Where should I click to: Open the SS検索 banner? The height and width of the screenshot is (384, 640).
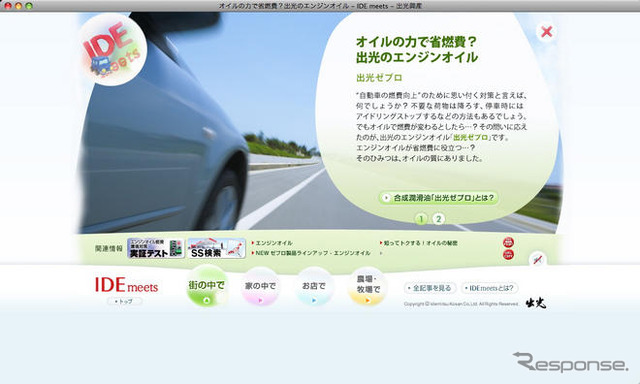coord(217,248)
